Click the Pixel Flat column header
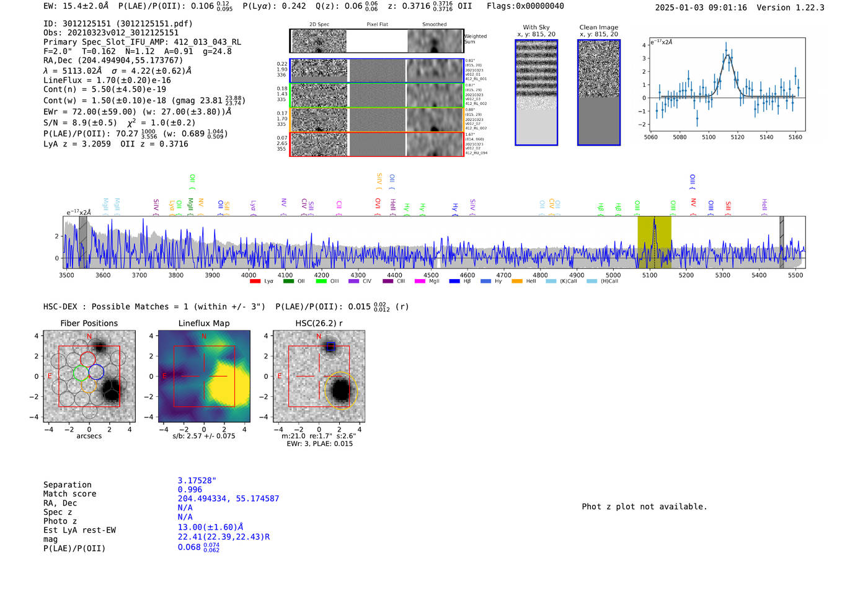Screen dimensions: 868x591 (377, 25)
